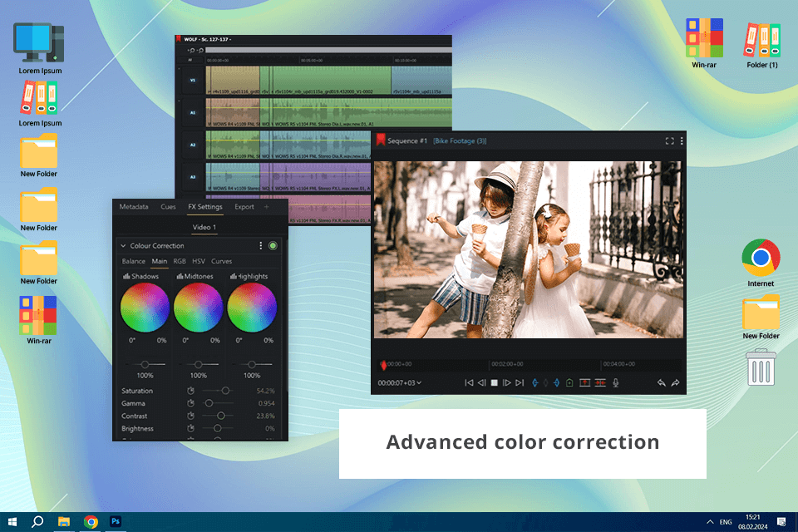Viewport: 798px width, 532px height.
Task: Click the red playhead marker on viewer timeline
Action: click(383, 365)
